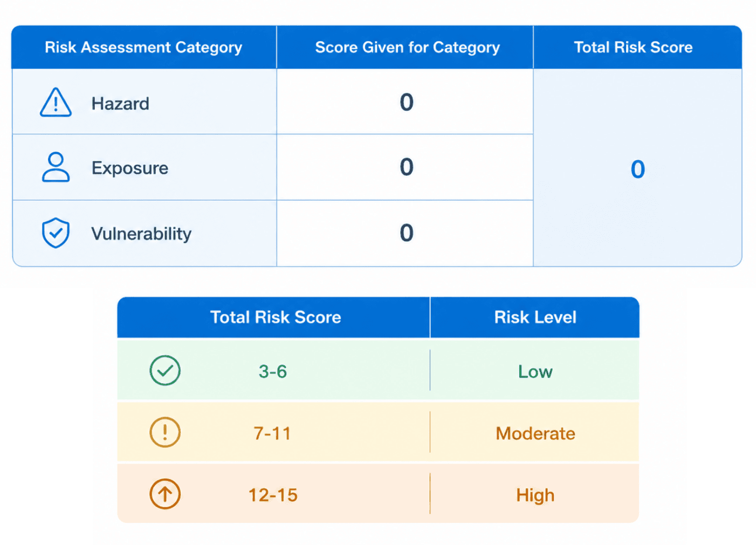This screenshot has width=756, height=545.
Task: Click the Low risk level label
Action: [535, 371]
